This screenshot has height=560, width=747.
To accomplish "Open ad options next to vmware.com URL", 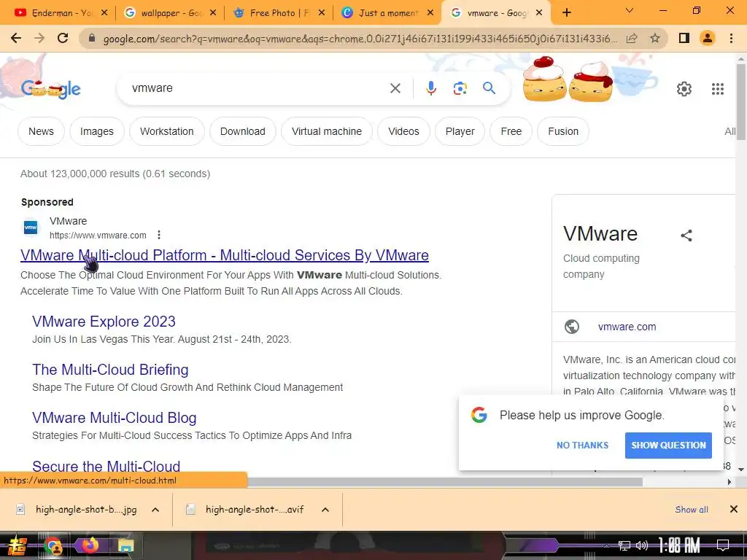I will click(159, 235).
